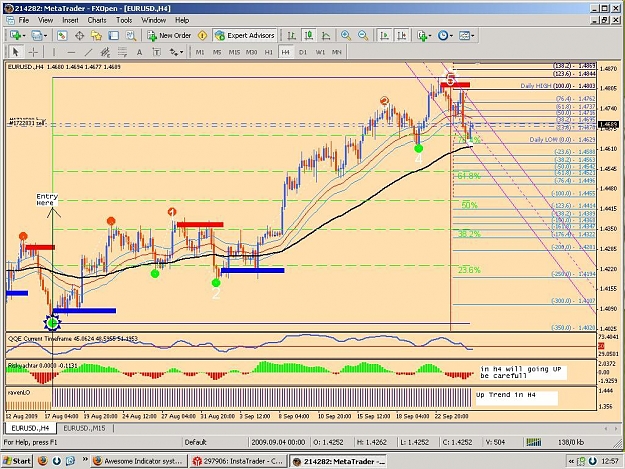Image resolution: width=625 pixels, height=469 pixels.
Task: Click the New Order button
Action: (169, 35)
